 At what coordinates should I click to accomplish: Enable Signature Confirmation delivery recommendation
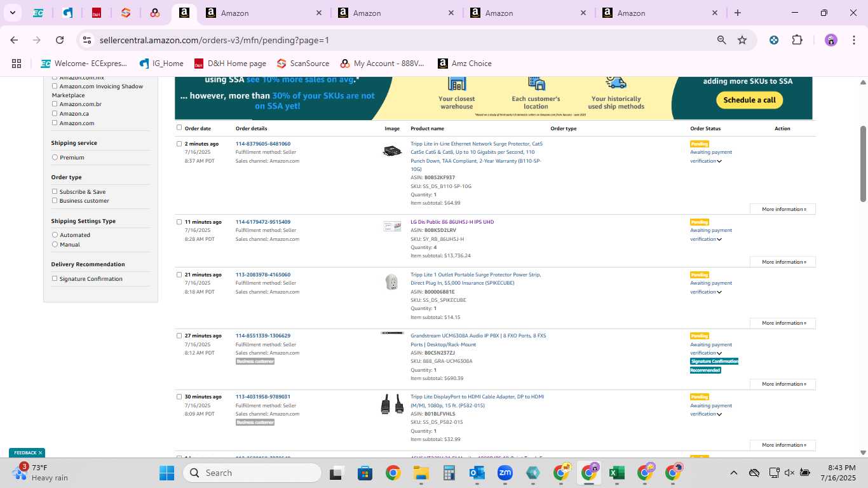pos(55,278)
